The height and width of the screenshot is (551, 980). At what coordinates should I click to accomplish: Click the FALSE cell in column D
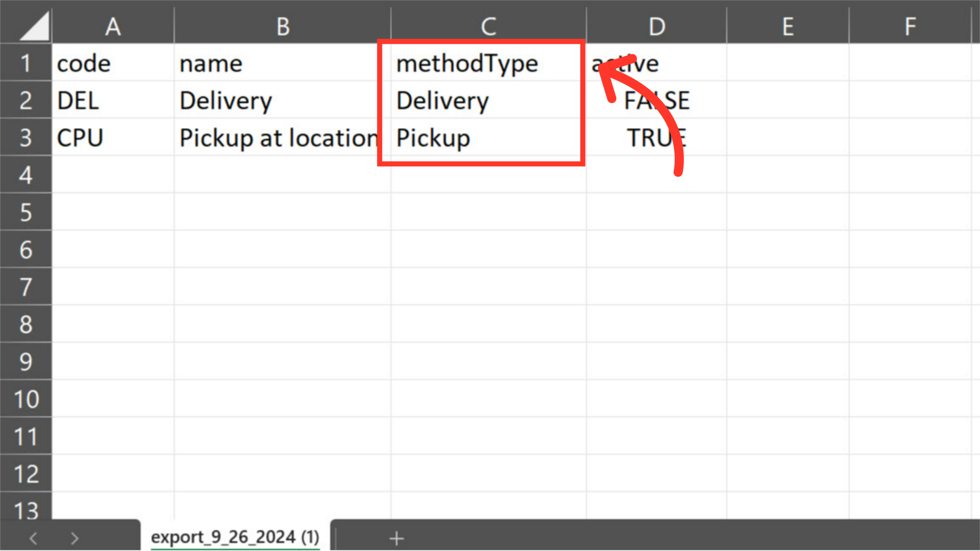(x=656, y=101)
